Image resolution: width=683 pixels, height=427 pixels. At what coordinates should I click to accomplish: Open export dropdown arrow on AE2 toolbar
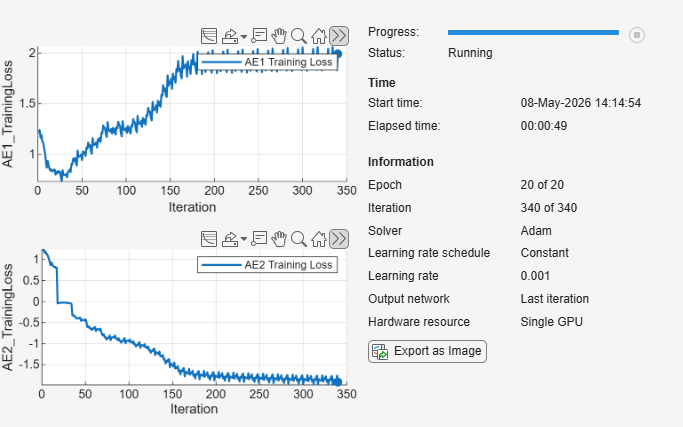[x=243, y=239]
